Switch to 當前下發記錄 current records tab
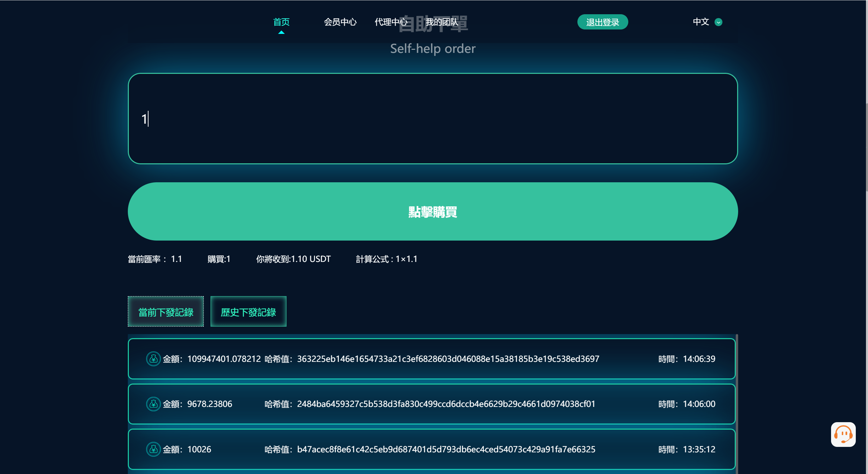This screenshot has width=868, height=474. pos(166,312)
